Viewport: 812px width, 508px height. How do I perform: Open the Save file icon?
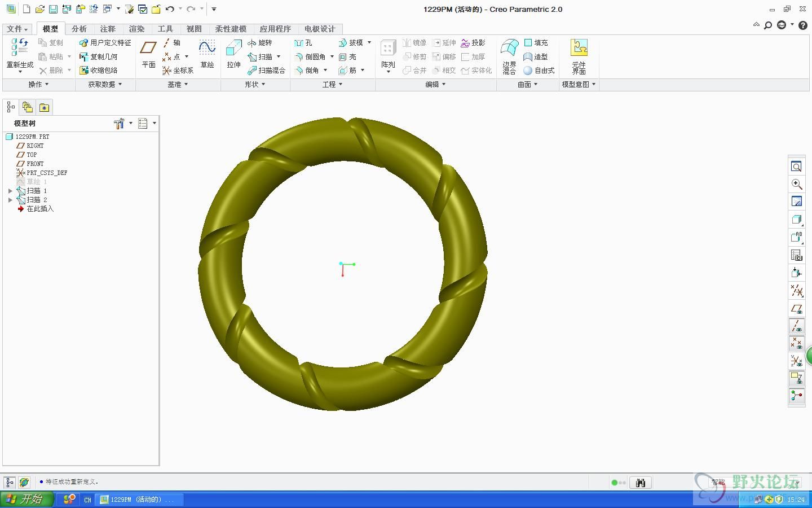53,9
